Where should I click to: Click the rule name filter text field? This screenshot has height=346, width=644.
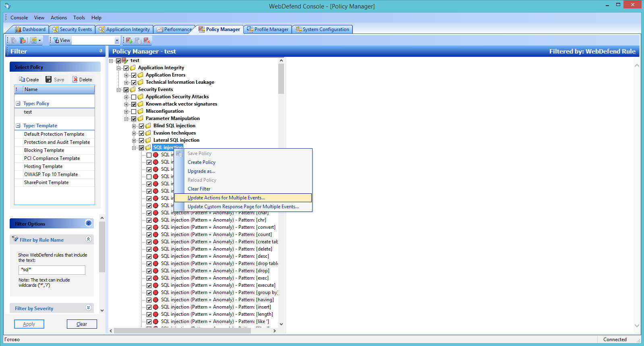pos(52,270)
